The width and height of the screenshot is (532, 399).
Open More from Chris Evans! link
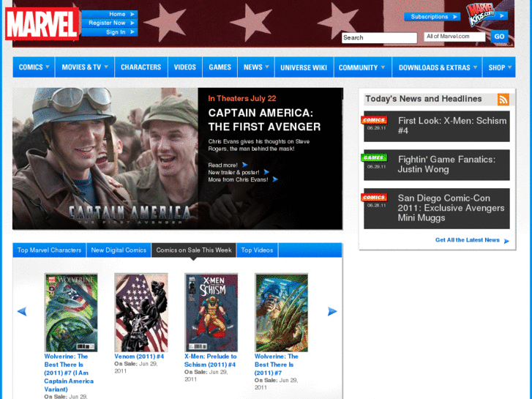point(238,179)
